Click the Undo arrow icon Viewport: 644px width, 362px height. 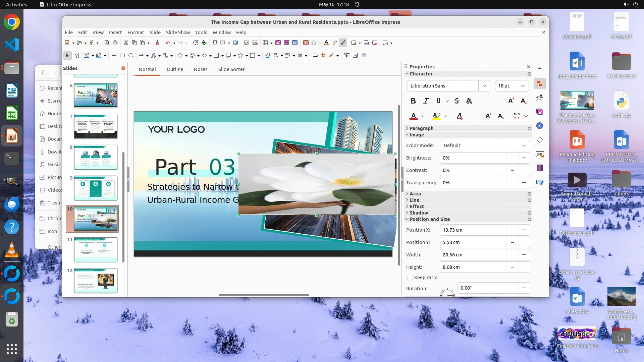[x=167, y=43]
